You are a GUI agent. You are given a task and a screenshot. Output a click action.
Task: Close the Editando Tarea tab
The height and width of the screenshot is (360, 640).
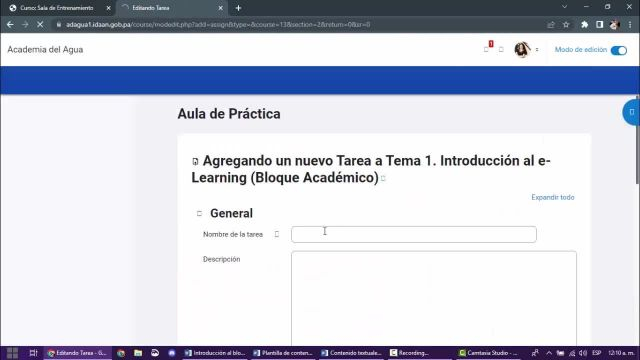[x=220, y=8]
